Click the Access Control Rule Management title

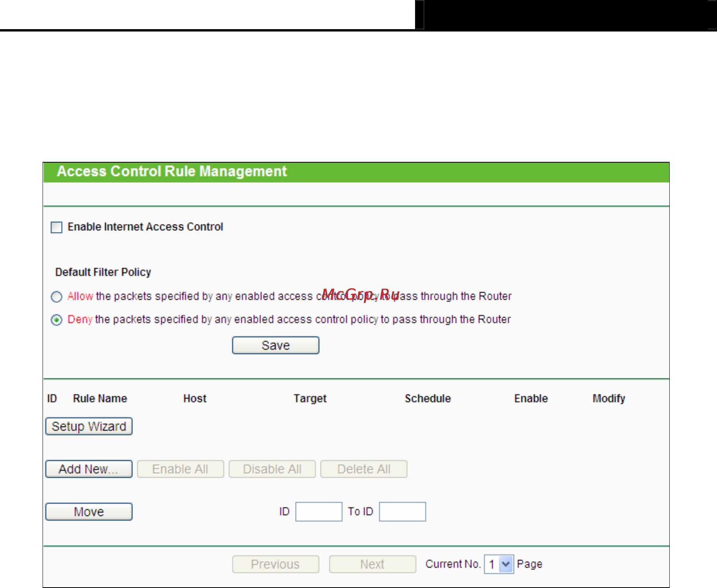172,171
